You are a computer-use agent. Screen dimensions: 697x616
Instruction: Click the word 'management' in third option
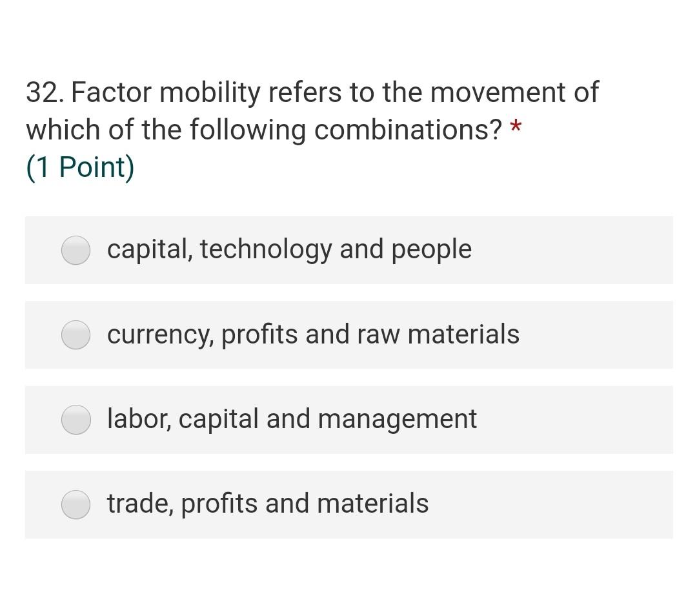tap(397, 420)
